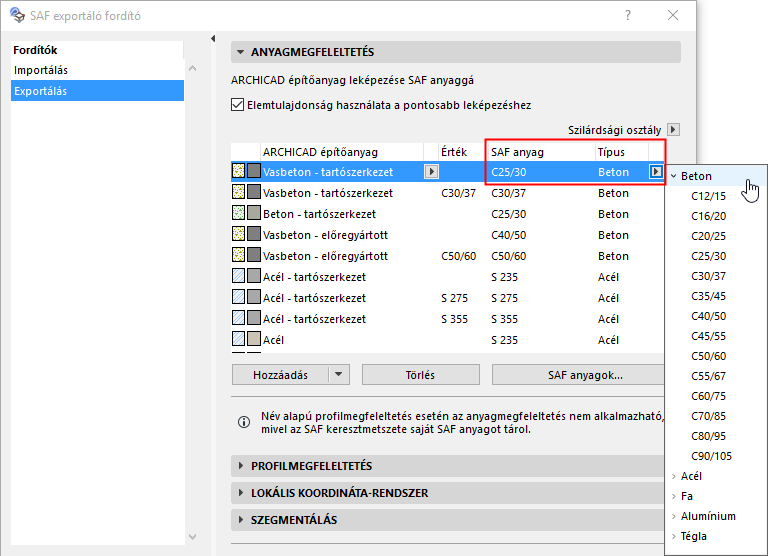
Task: Open the SAF anyagok... dialog
Action: pos(578,375)
